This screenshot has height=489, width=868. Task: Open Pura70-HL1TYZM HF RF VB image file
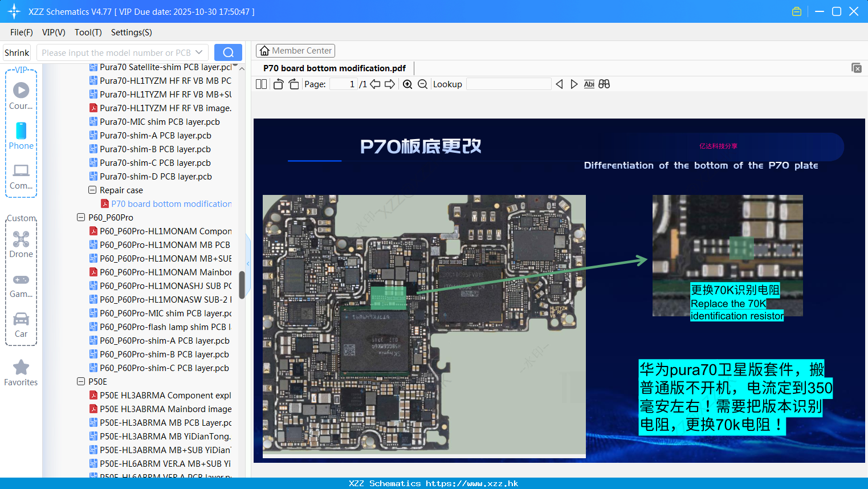[x=160, y=108]
